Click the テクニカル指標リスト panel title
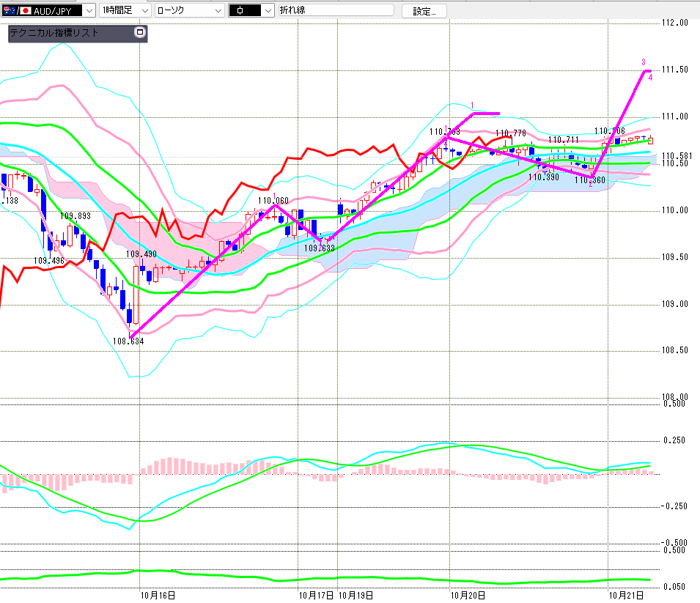 point(54,32)
